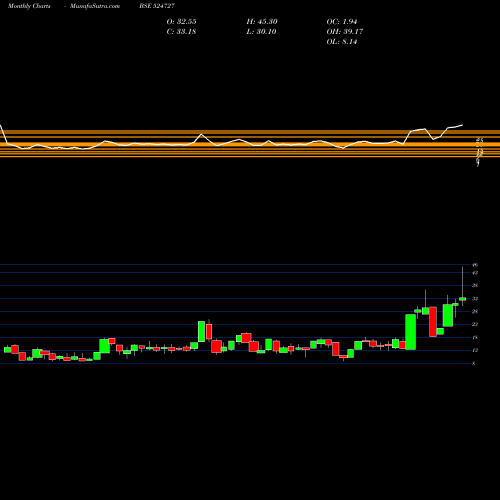This screenshot has height=500, width=500.
Task: Click the "MunafaSutra.com" header text
Action: point(95,6)
